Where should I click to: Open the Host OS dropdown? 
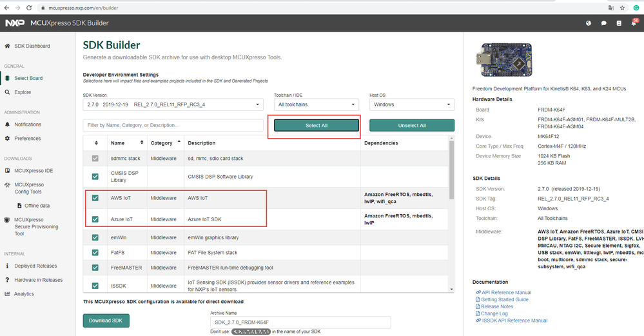pyautogui.click(x=412, y=104)
